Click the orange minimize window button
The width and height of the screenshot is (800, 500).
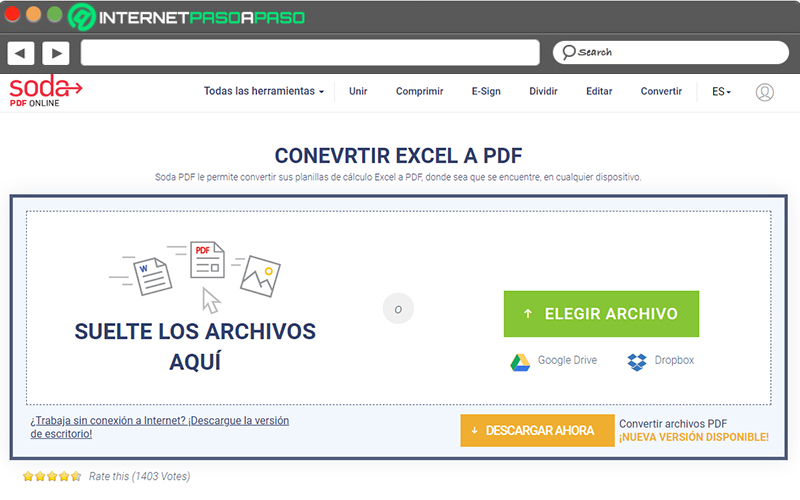[34, 14]
